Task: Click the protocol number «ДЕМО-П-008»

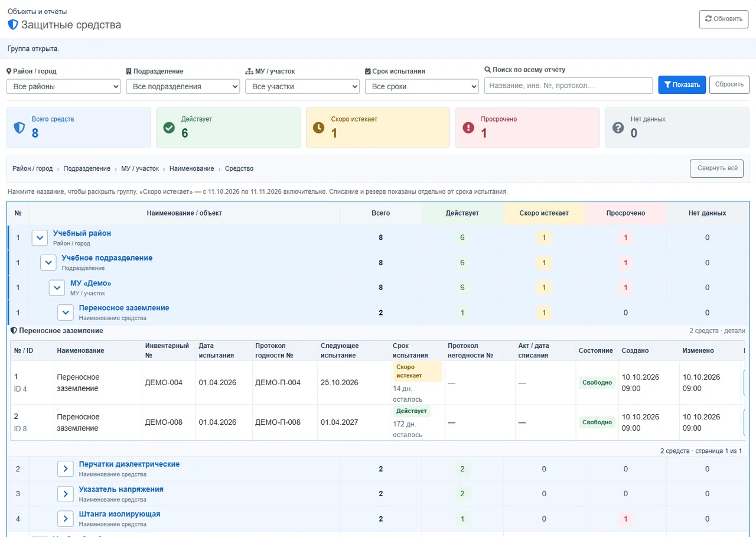Action: tap(278, 422)
